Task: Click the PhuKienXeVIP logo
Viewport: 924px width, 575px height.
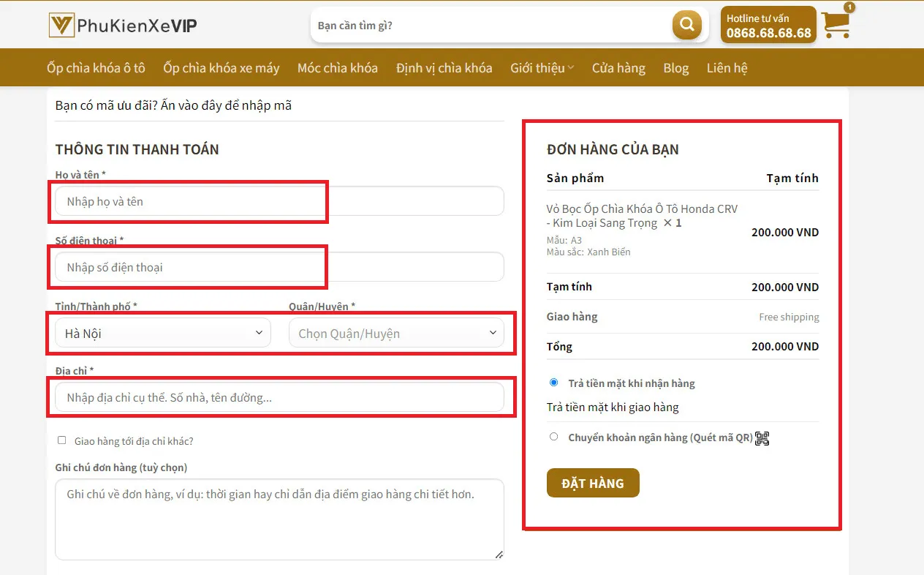Action: tap(123, 26)
